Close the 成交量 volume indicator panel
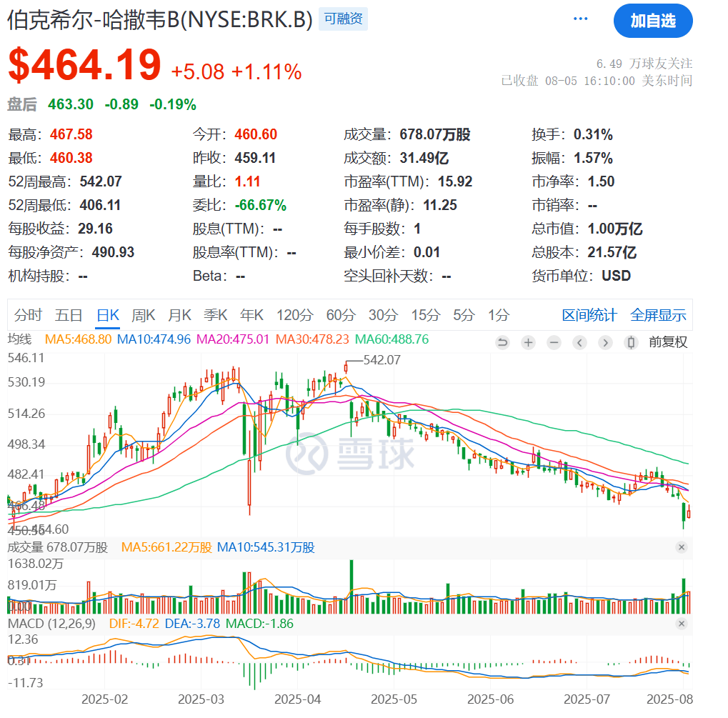This screenshot has height=718, width=728. (681, 547)
